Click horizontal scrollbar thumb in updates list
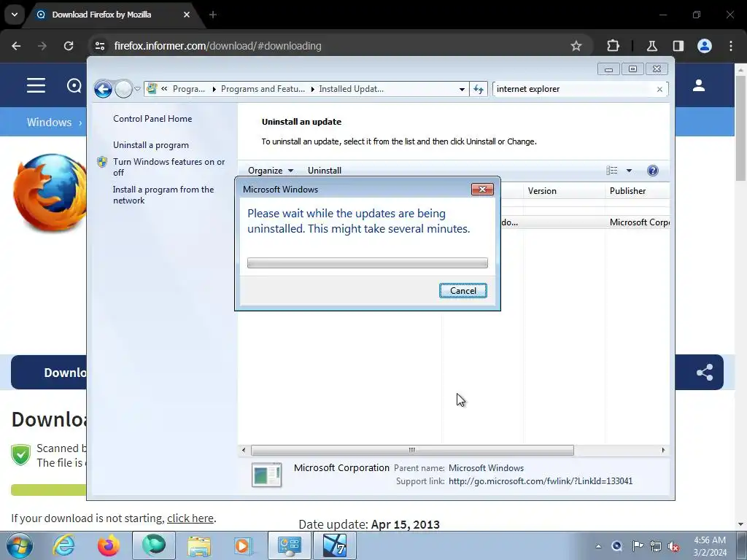The height and width of the screenshot is (560, 747). coord(412,450)
